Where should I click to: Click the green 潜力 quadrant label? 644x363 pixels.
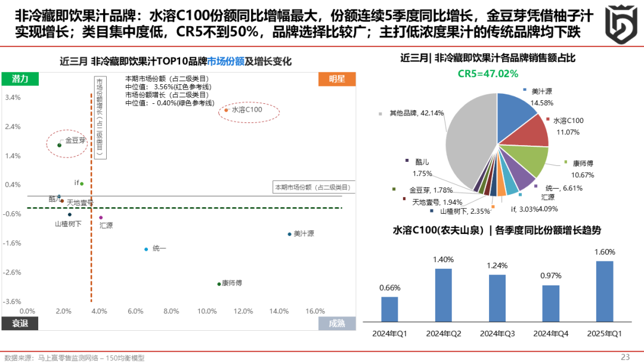[20, 79]
